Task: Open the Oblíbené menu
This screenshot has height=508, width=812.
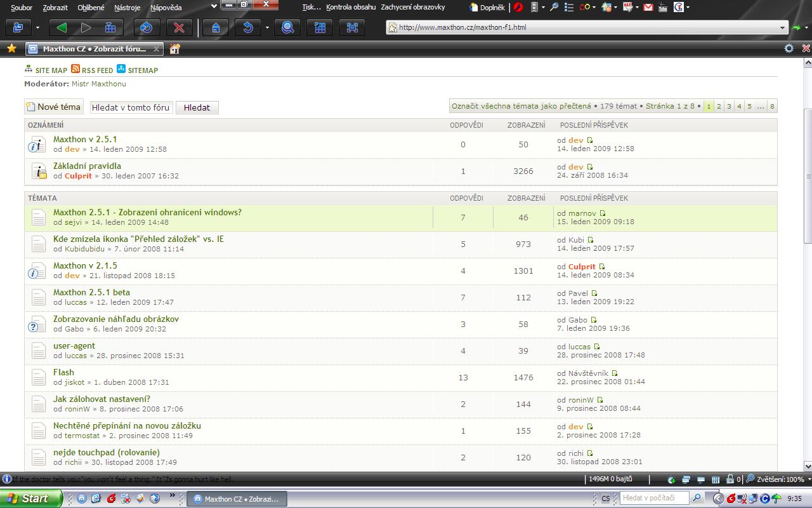Action: 91,8
